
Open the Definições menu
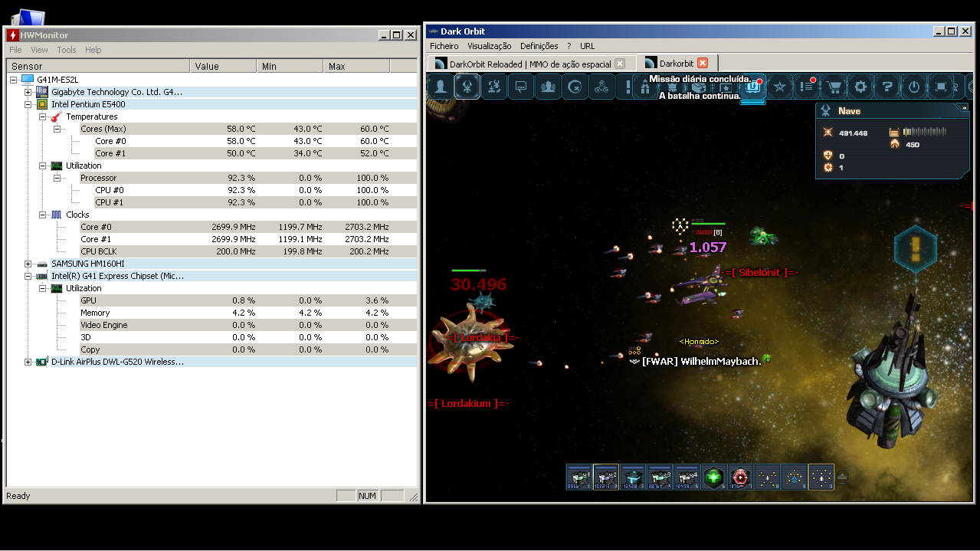coord(539,46)
